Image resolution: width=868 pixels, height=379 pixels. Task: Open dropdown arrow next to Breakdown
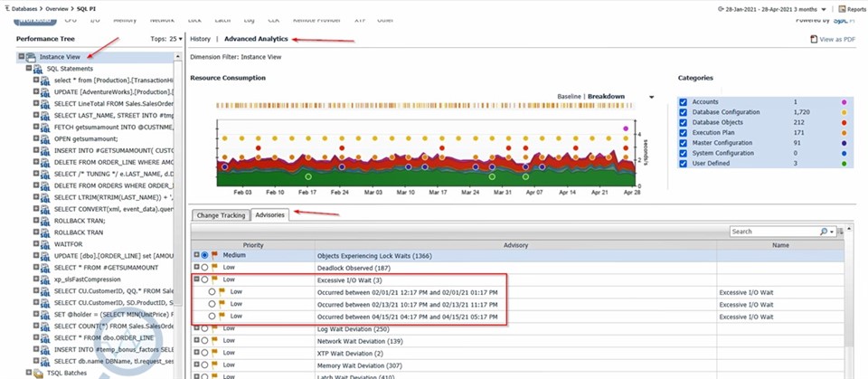(x=652, y=97)
